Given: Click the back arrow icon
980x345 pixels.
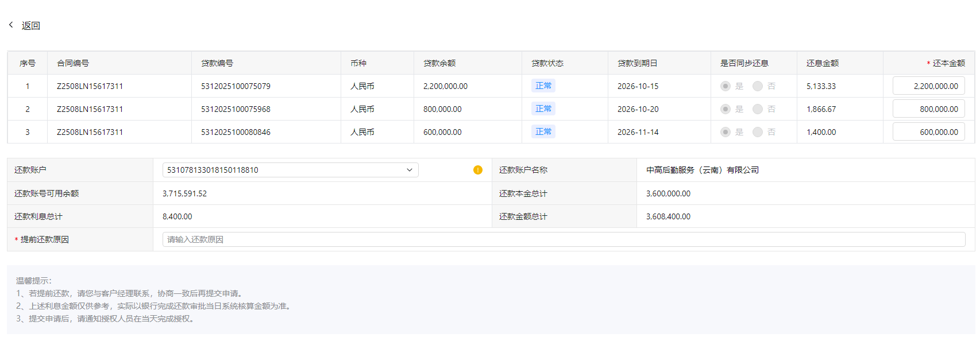Looking at the screenshot, I should [x=11, y=25].
